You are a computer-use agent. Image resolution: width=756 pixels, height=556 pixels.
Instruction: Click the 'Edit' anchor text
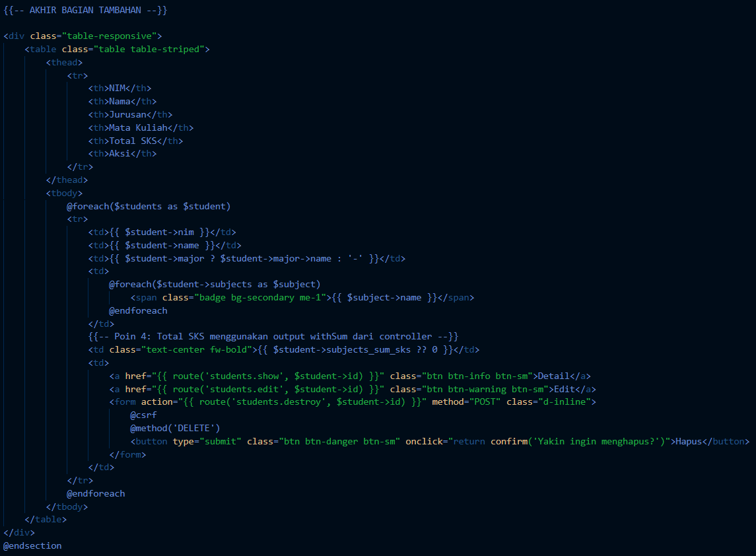pos(565,389)
